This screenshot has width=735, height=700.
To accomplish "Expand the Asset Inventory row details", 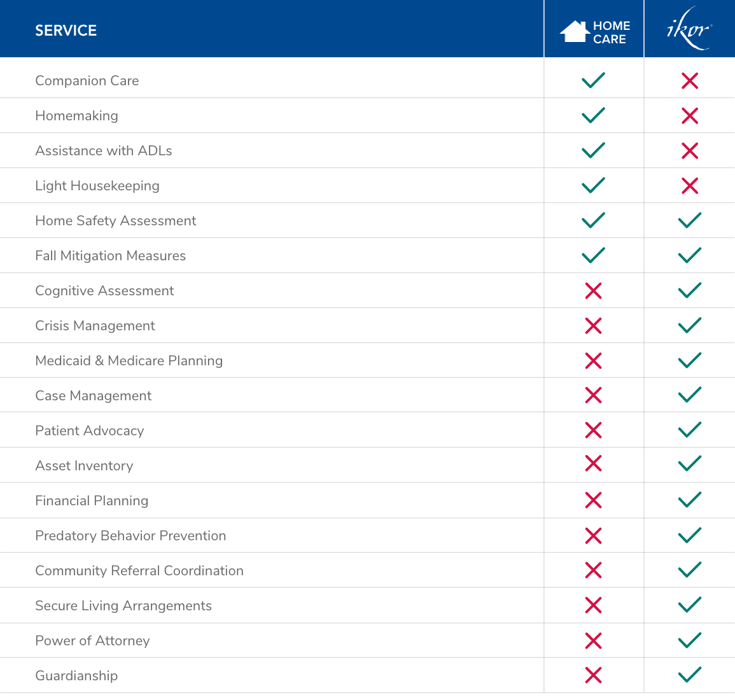I will (x=84, y=465).
